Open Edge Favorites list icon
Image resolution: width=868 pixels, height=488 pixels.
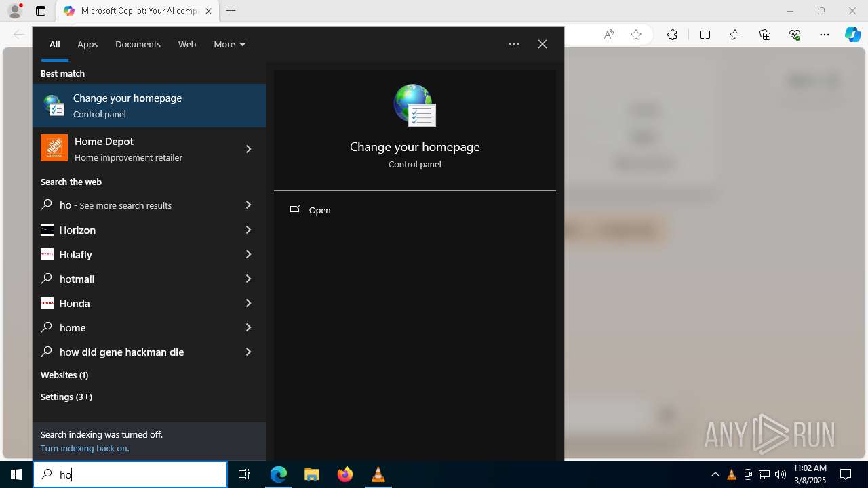[735, 35]
